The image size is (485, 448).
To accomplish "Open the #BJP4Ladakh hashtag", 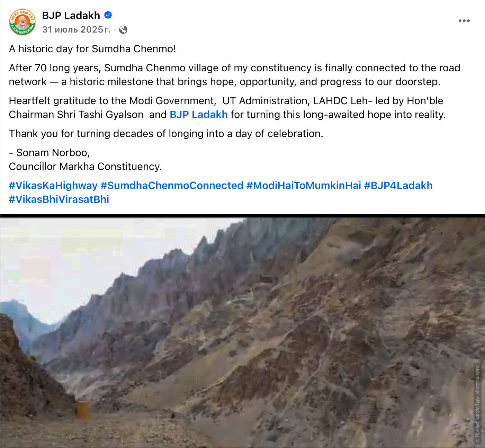I will 398,186.
